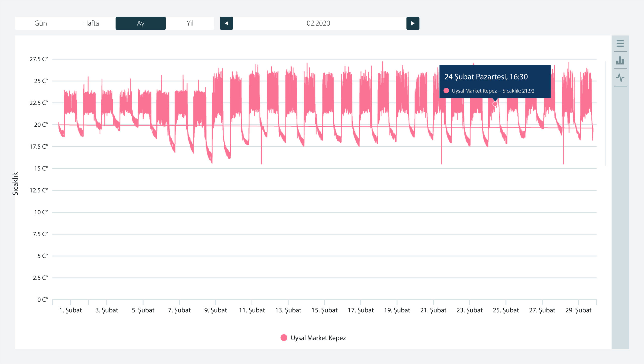Click the 23. Şubat axis label
644x364 pixels.
tap(470, 310)
